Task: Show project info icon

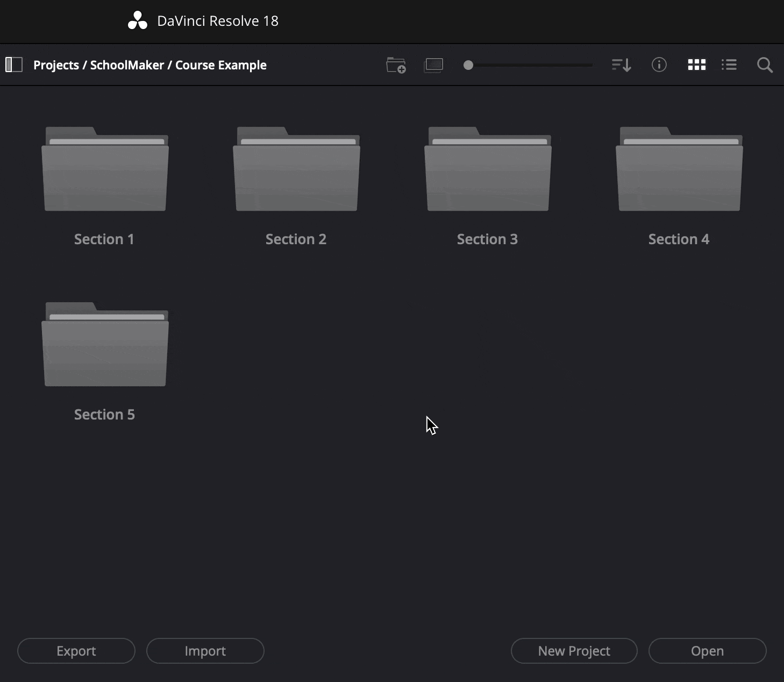Action: 659,65
